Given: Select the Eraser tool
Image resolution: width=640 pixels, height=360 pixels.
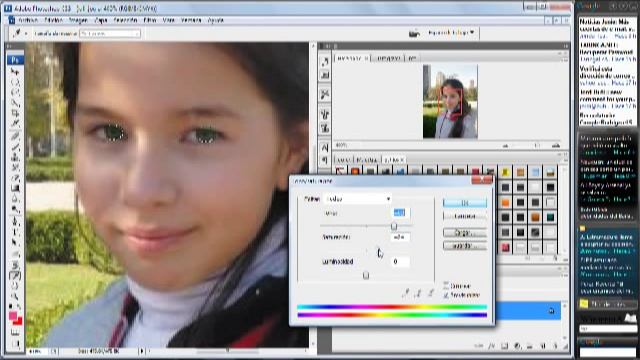Looking at the screenshot, I should pos(15,178).
